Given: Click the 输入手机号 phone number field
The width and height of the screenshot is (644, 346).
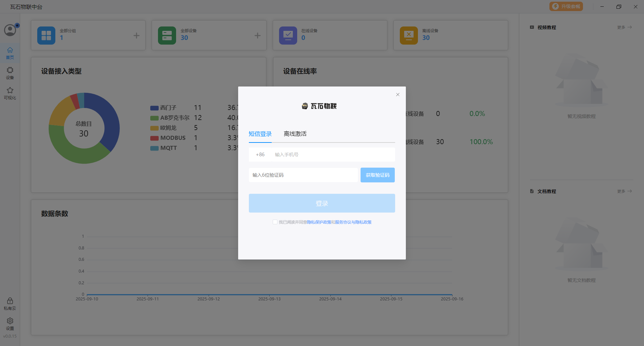Looking at the screenshot, I should click(x=334, y=155).
